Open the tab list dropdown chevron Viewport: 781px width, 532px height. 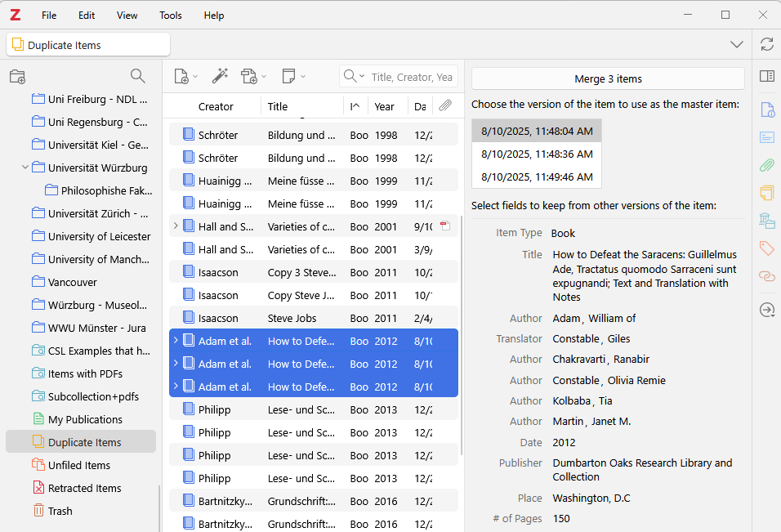(x=736, y=45)
